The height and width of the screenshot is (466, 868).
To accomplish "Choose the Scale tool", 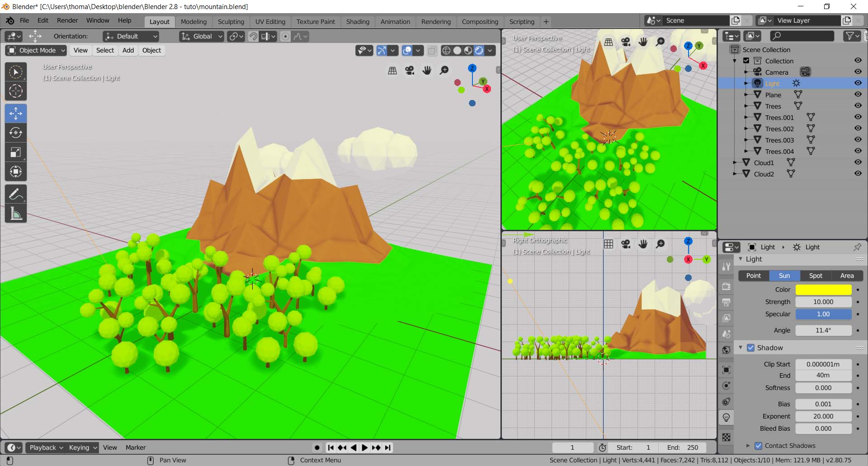I will coord(16,152).
